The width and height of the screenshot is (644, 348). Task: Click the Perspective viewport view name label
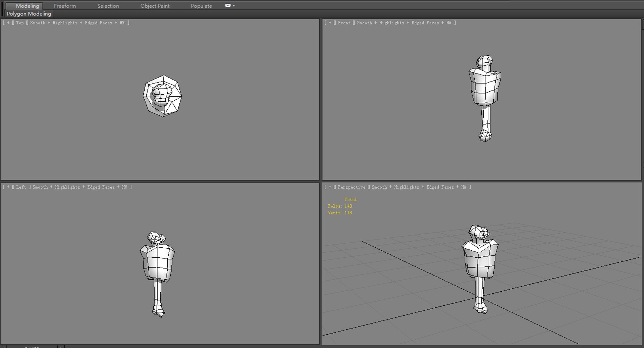[352, 187]
